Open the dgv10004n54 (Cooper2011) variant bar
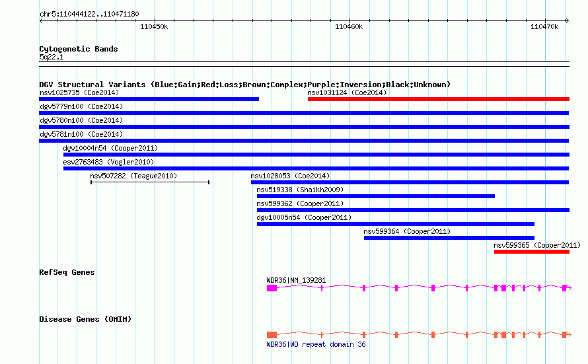Image resolution: width=588 pixels, height=364 pixels. (x=316, y=155)
